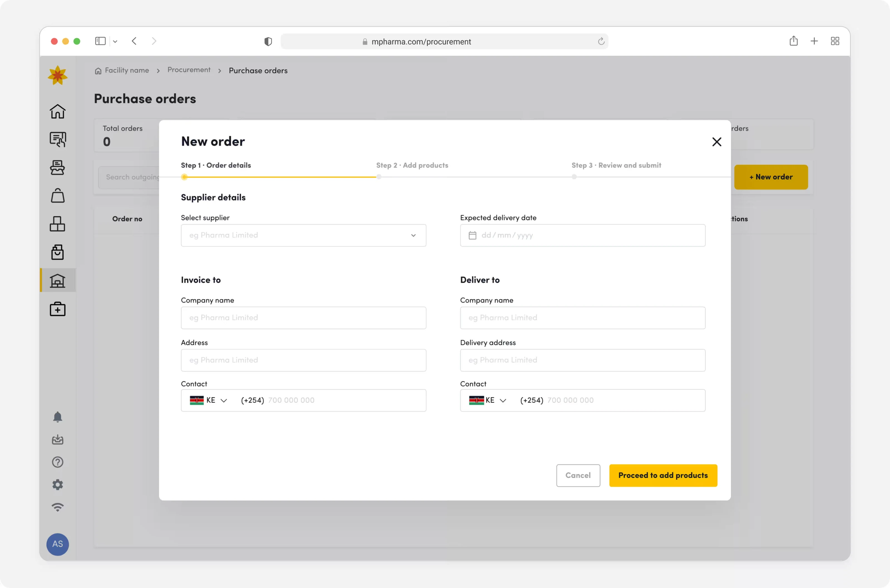
Task: Click Cancel in the New order dialog
Action: point(578,475)
